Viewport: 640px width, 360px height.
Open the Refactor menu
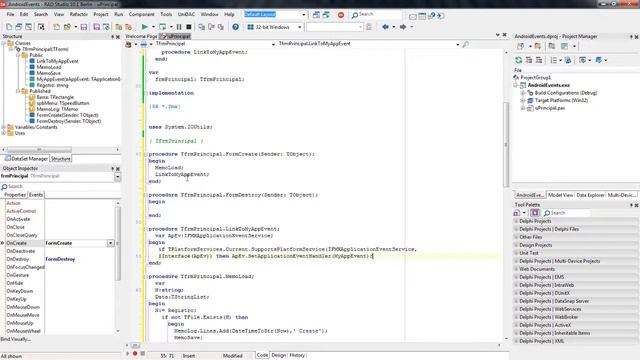coord(79,14)
